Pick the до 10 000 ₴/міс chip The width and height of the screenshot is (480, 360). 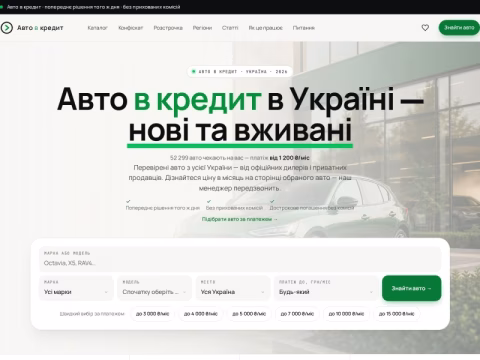(x=346, y=314)
